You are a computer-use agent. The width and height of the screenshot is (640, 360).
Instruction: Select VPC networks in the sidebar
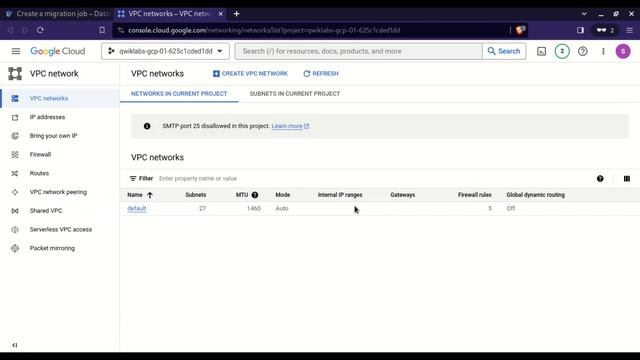[x=60, y=98]
